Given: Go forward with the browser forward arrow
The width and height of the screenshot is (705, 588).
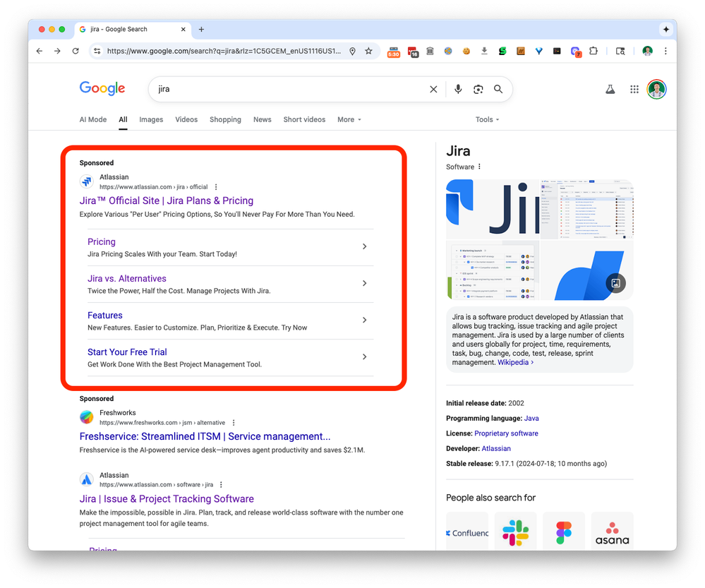Looking at the screenshot, I should coord(57,52).
